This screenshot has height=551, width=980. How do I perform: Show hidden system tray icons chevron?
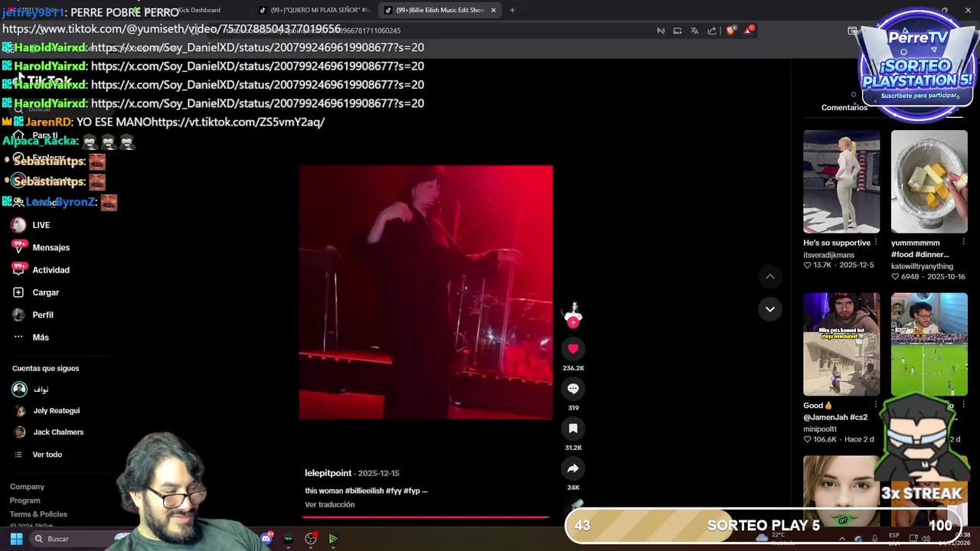(841, 539)
